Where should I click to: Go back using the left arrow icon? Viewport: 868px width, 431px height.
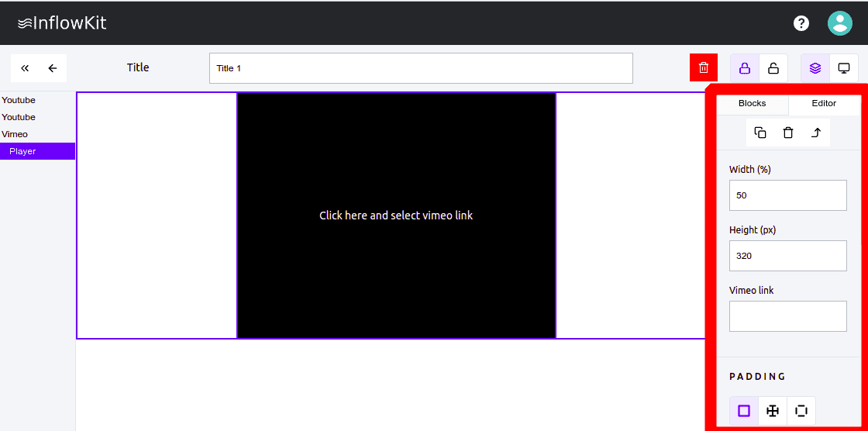(x=53, y=68)
